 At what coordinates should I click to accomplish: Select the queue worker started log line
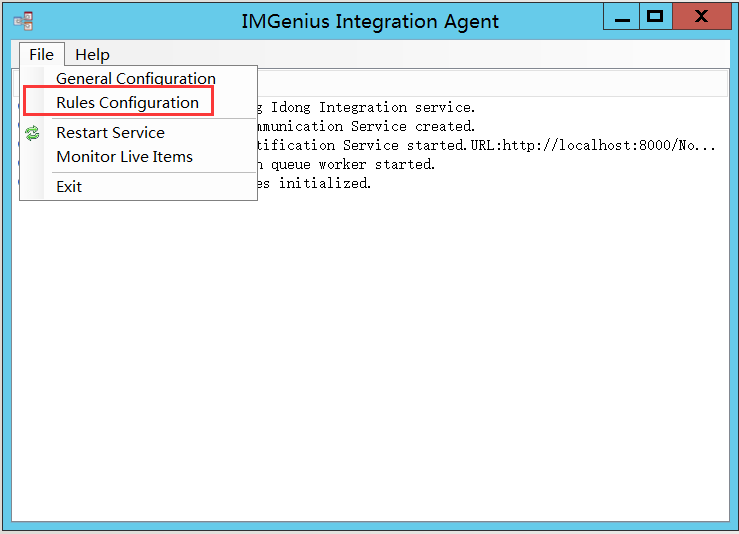click(345, 164)
